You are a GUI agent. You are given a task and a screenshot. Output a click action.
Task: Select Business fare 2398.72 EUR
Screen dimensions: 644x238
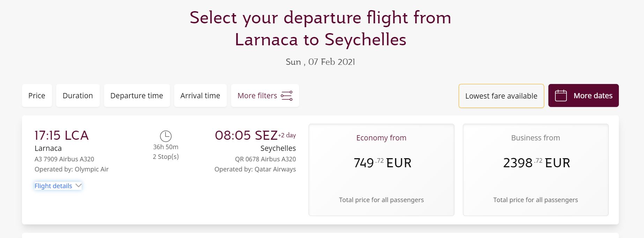(536, 170)
